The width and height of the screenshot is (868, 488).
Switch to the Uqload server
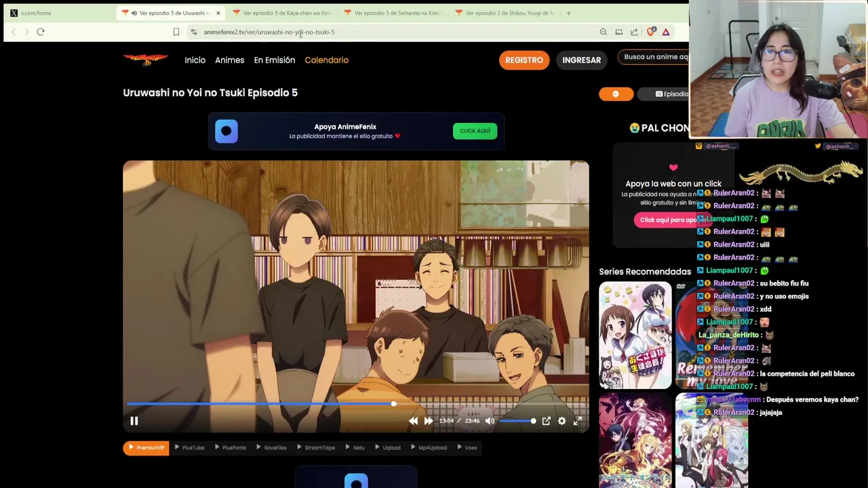(x=387, y=447)
